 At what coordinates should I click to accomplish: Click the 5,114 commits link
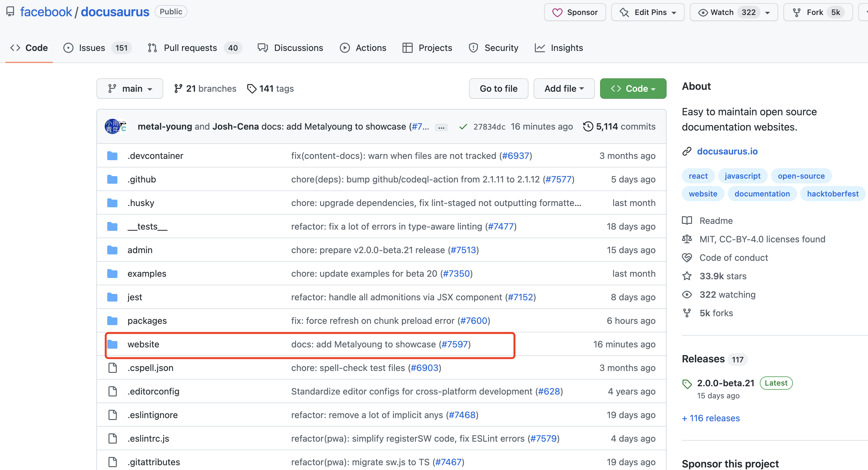619,126
